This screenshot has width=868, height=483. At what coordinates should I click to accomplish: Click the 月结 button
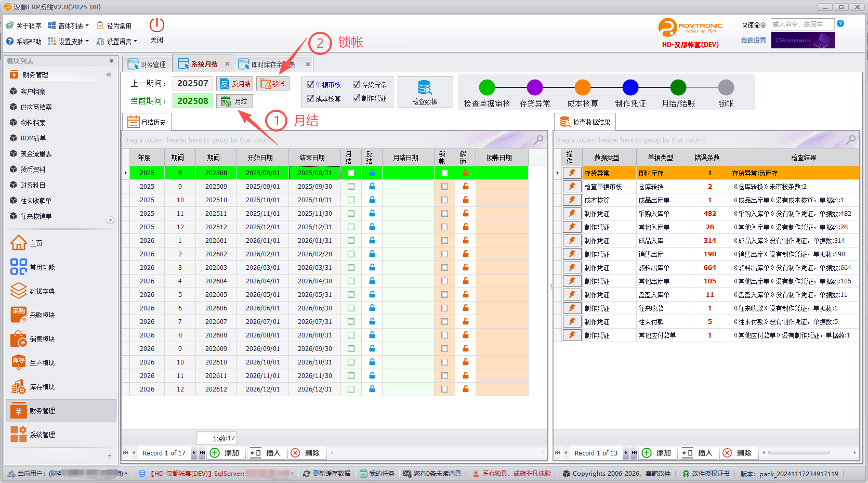pos(234,101)
